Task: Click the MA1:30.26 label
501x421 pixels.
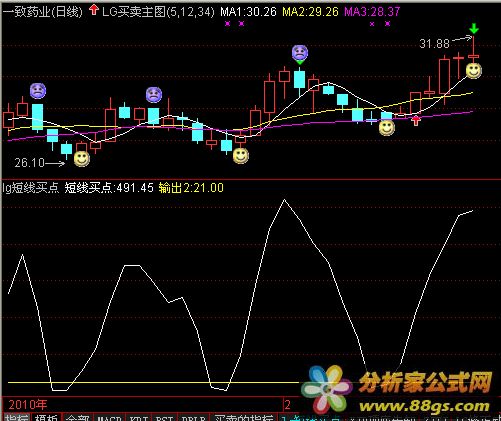Action: pyautogui.click(x=248, y=12)
